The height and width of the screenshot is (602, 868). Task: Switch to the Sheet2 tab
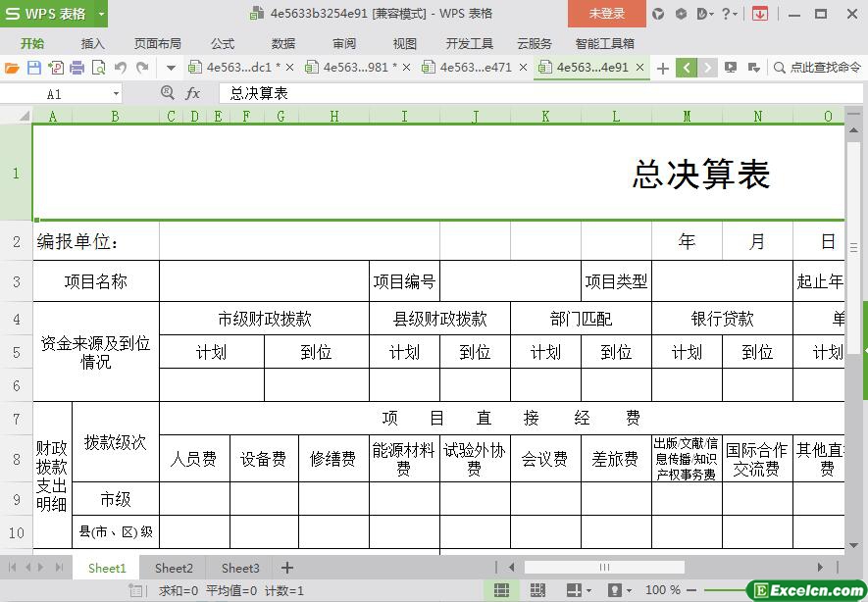click(174, 568)
